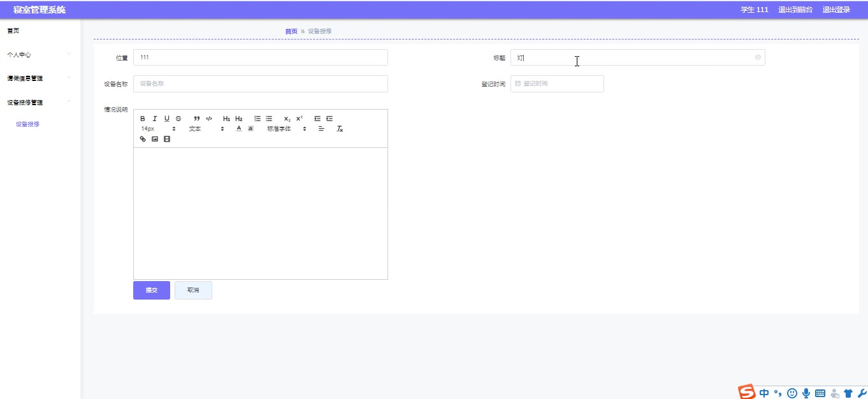Image resolution: width=868 pixels, height=399 pixels.
Task: Click the 提交 submit button
Action: tap(152, 290)
